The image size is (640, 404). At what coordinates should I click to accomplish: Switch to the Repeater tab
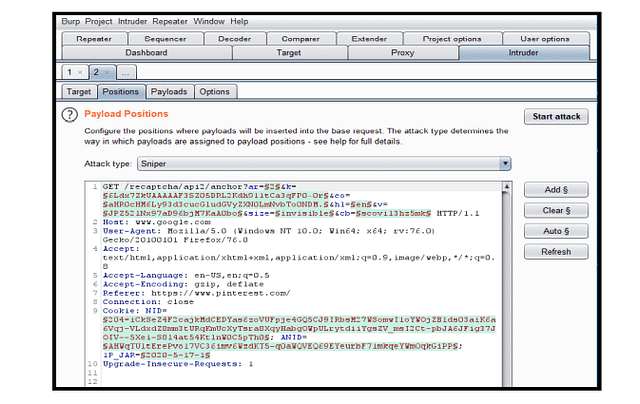94,39
